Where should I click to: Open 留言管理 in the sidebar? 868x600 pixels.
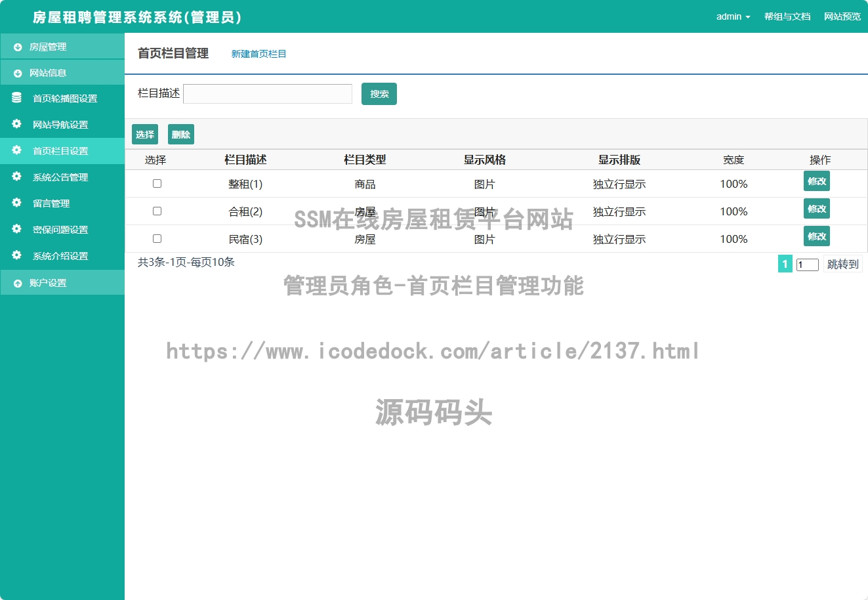[x=62, y=204]
